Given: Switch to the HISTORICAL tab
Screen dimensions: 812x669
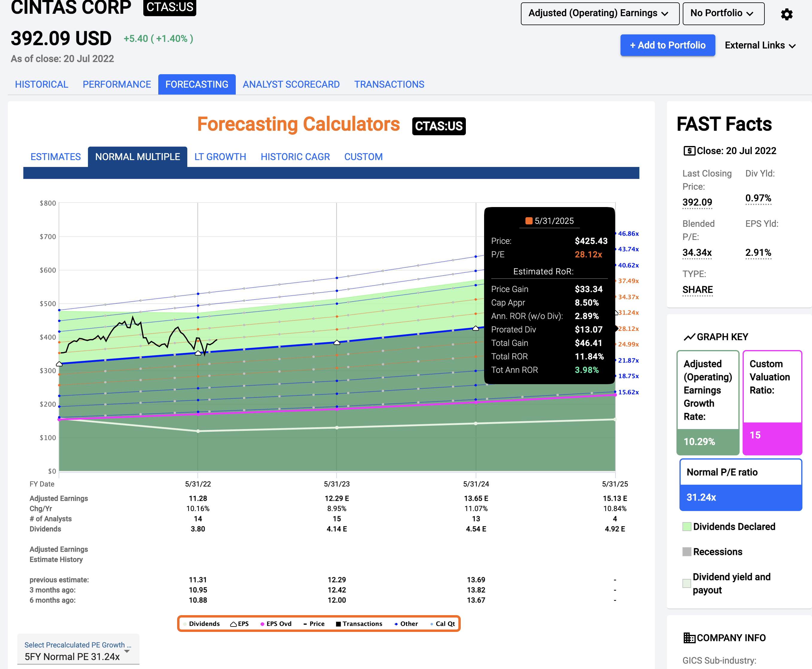Looking at the screenshot, I should coord(42,84).
